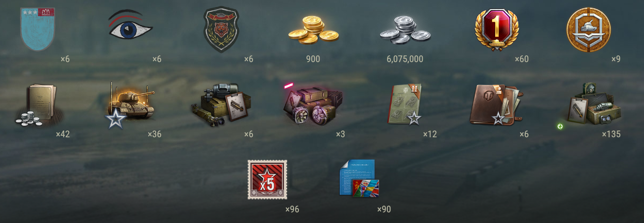Click the 900 gold amount label
644x223 pixels.
click(x=313, y=59)
